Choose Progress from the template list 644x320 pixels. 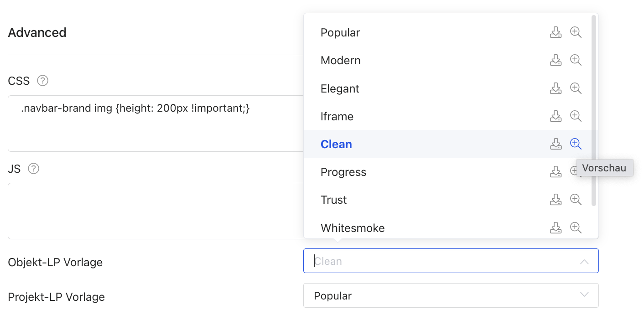click(343, 172)
